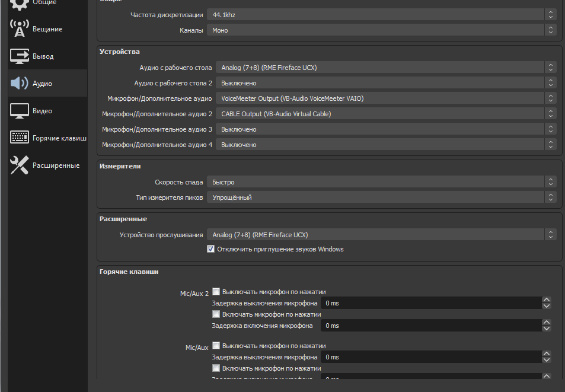Click the Аудио speaker icon
Screen dimensions: 565x392
coord(20,83)
